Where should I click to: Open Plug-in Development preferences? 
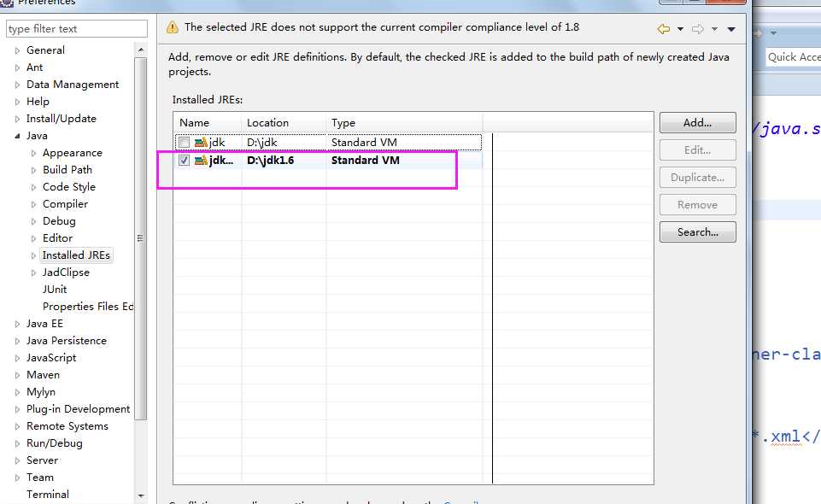pyautogui.click(x=78, y=409)
